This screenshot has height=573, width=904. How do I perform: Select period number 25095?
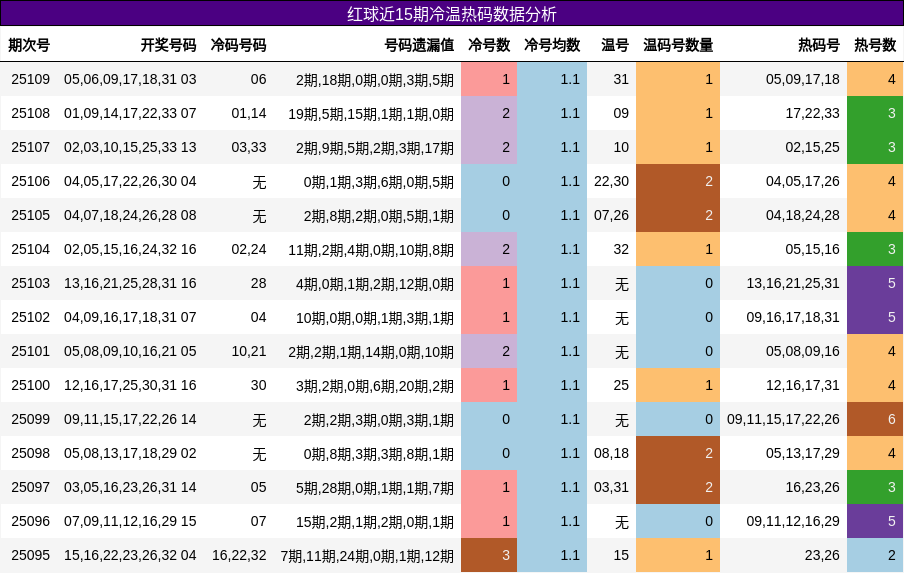click(31, 555)
